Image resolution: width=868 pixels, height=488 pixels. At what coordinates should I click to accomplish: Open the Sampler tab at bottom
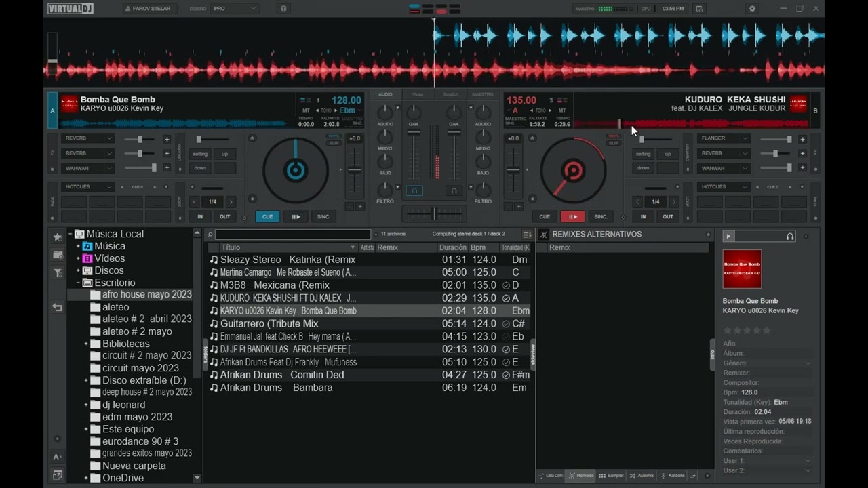click(611, 476)
